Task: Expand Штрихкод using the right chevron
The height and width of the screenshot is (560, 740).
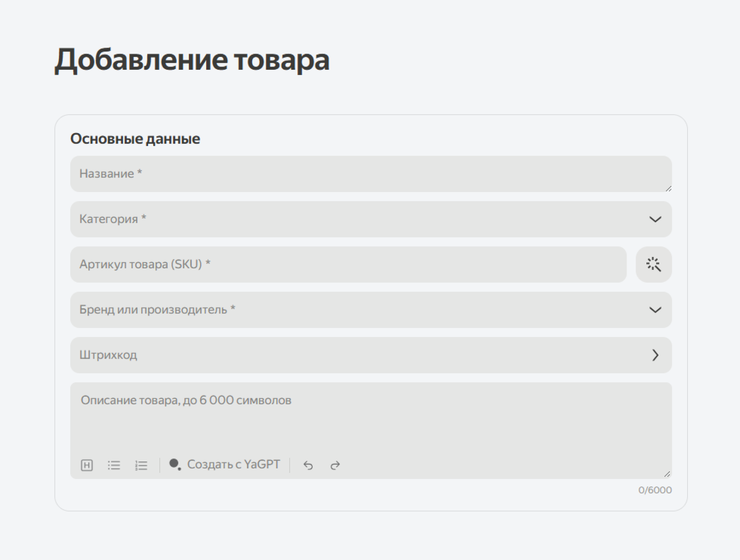Action: (x=655, y=355)
